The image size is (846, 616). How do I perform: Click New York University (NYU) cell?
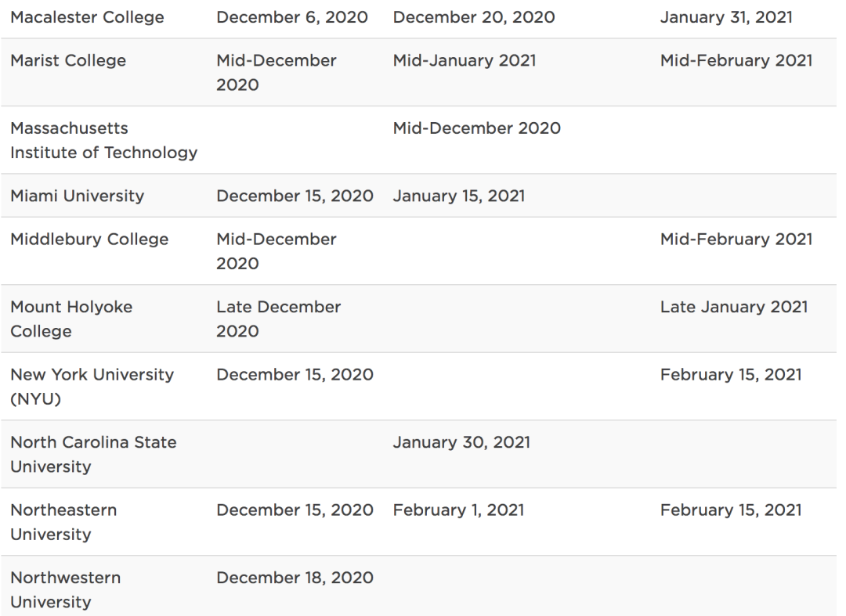(x=92, y=386)
